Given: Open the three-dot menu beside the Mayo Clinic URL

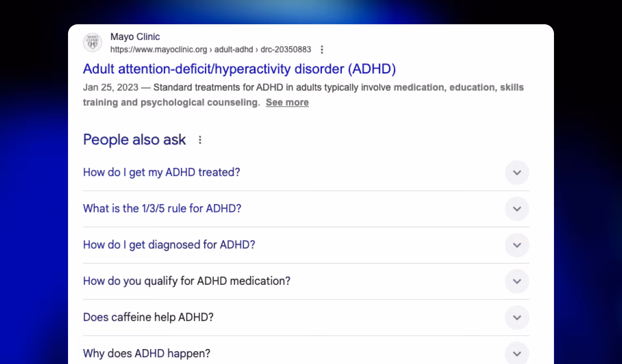Looking at the screenshot, I should tap(322, 49).
